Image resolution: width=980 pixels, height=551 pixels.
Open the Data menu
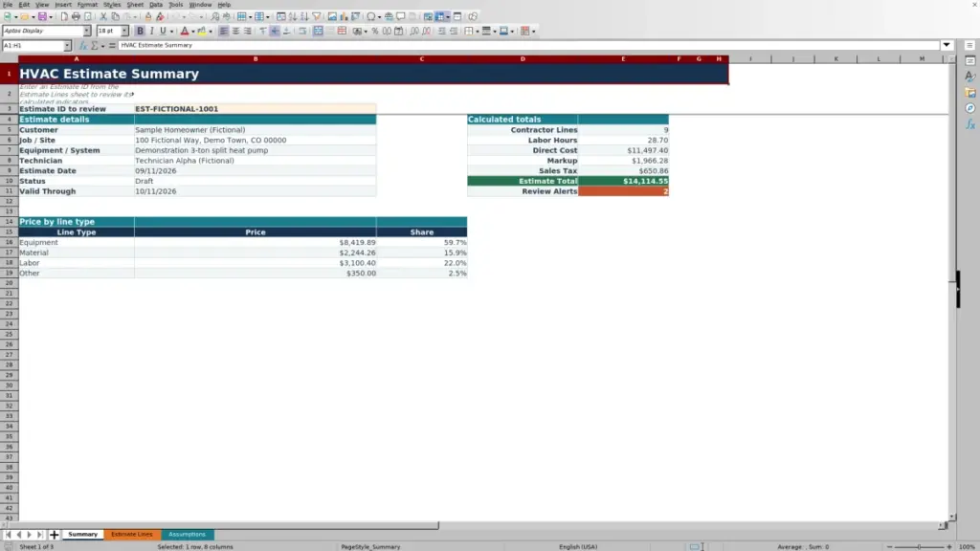156,5
